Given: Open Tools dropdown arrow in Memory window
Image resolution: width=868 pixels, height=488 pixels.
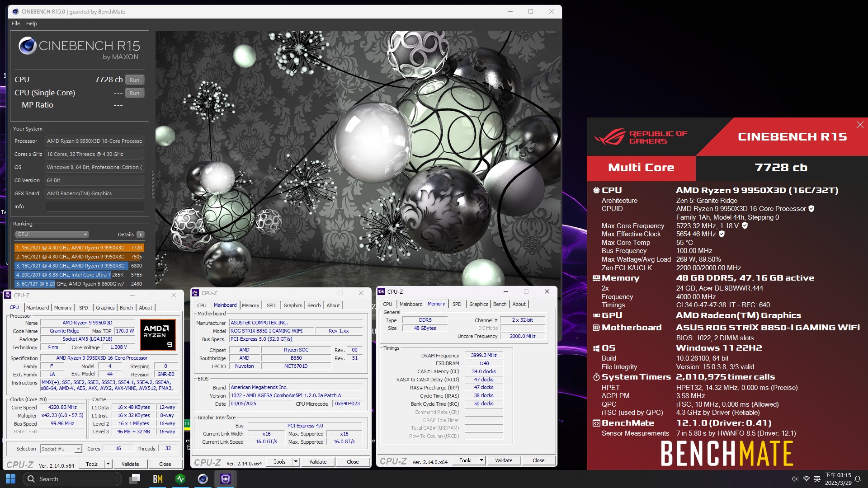Looking at the screenshot, I should click(x=481, y=460).
